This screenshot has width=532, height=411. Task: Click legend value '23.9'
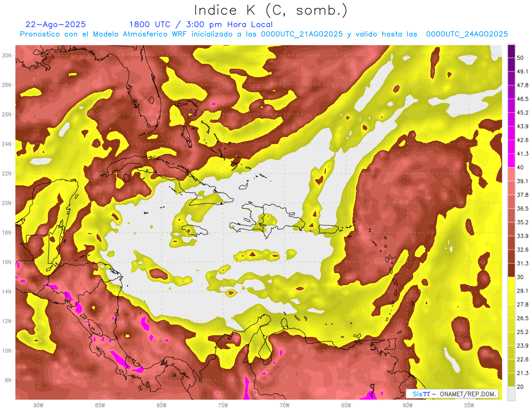point(523,346)
